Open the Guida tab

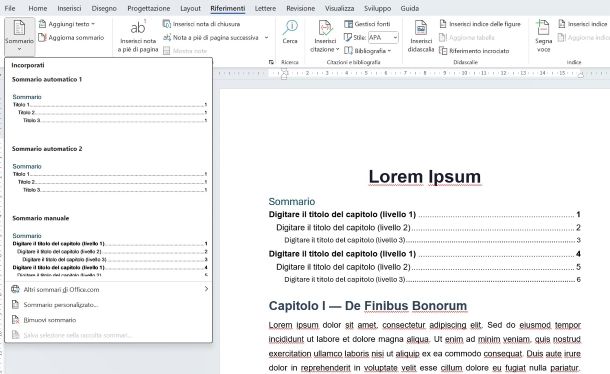pyautogui.click(x=410, y=8)
